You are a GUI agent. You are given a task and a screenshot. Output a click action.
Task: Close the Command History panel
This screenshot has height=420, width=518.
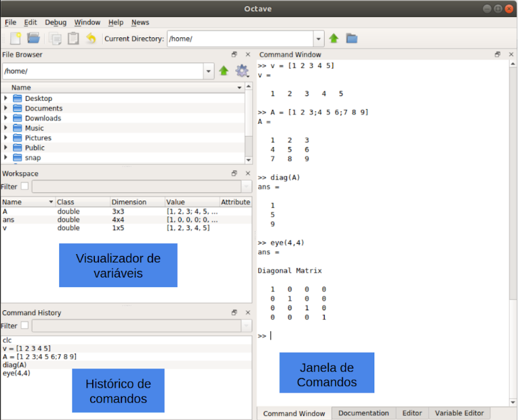[x=247, y=313]
